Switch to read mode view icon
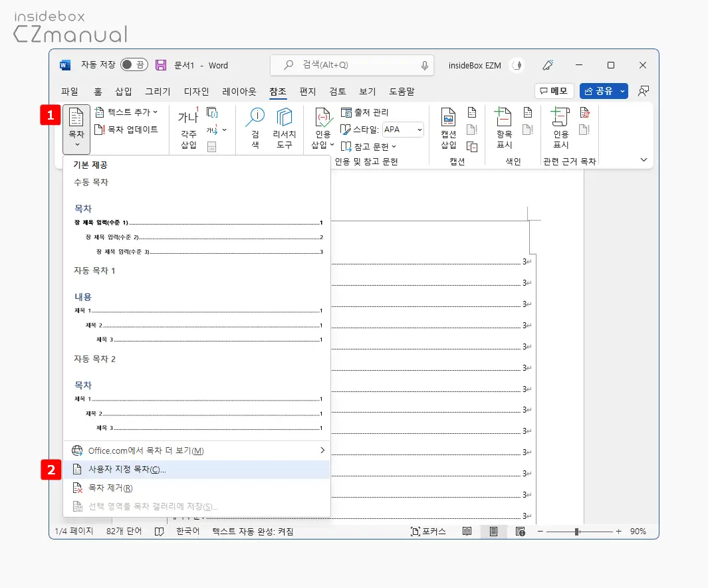The height and width of the screenshot is (588, 708). coord(467,531)
